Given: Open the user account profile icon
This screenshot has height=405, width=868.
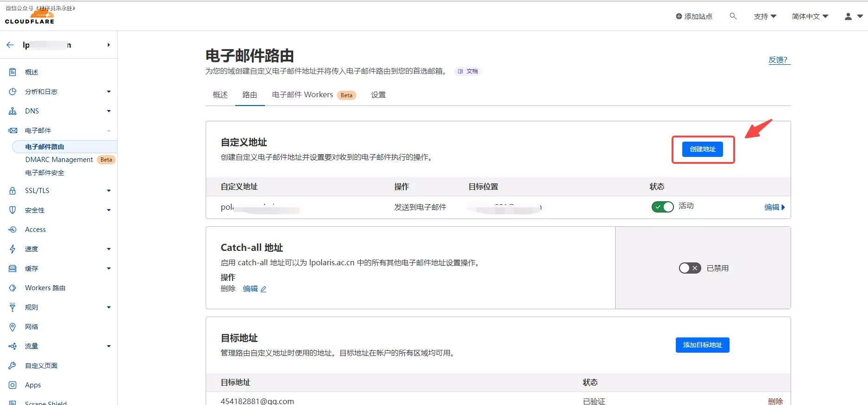Looking at the screenshot, I should click(848, 16).
